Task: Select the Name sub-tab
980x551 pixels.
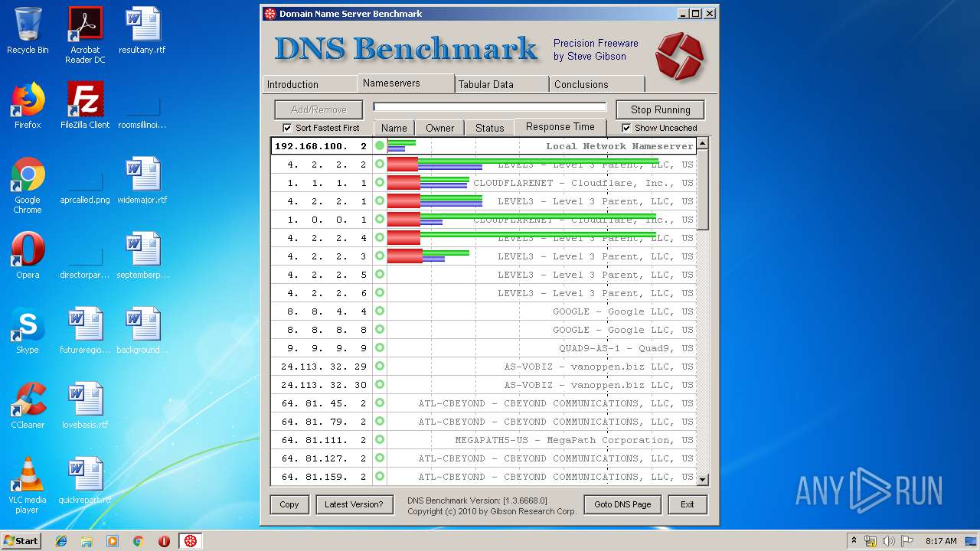Action: (x=394, y=128)
